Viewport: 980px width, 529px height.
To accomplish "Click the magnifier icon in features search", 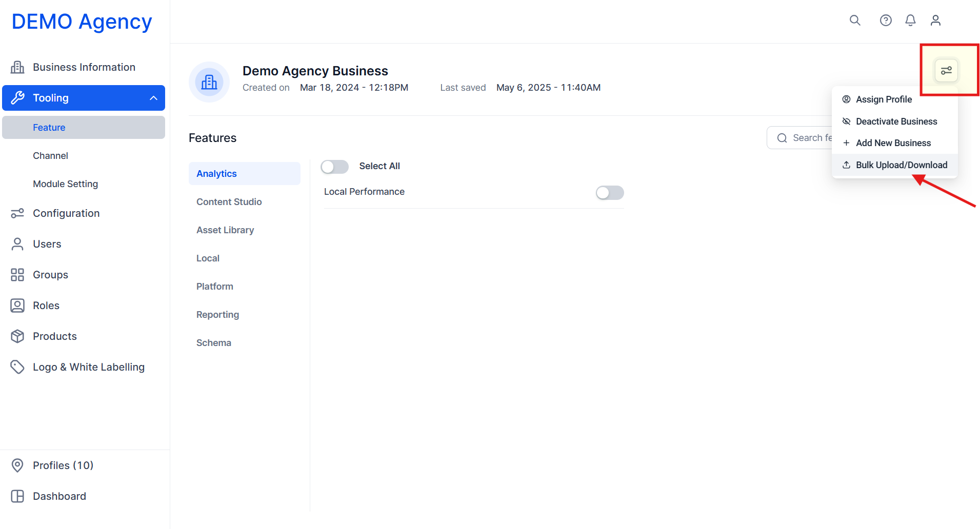I will [782, 138].
